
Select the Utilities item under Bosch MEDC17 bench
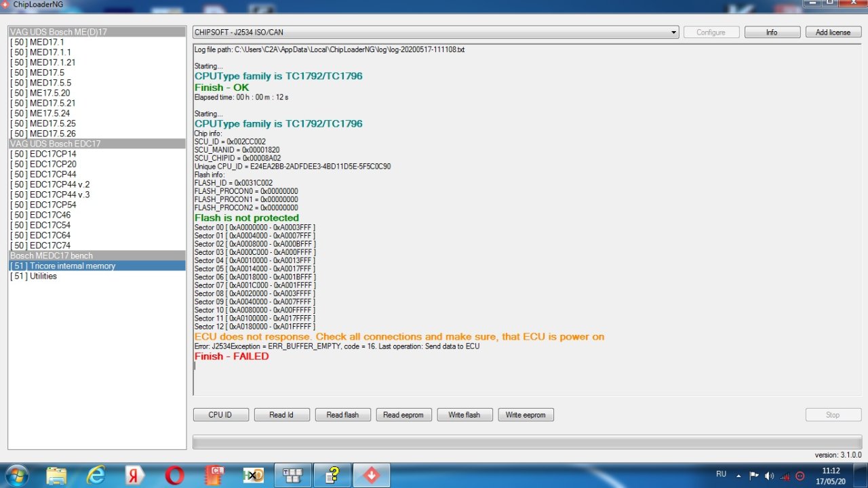click(43, 276)
